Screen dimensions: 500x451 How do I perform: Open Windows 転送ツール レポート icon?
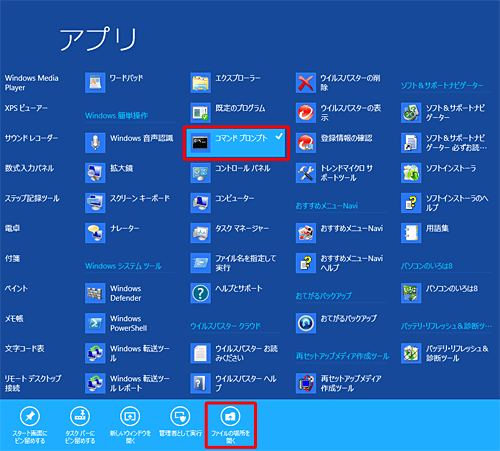pos(95,383)
